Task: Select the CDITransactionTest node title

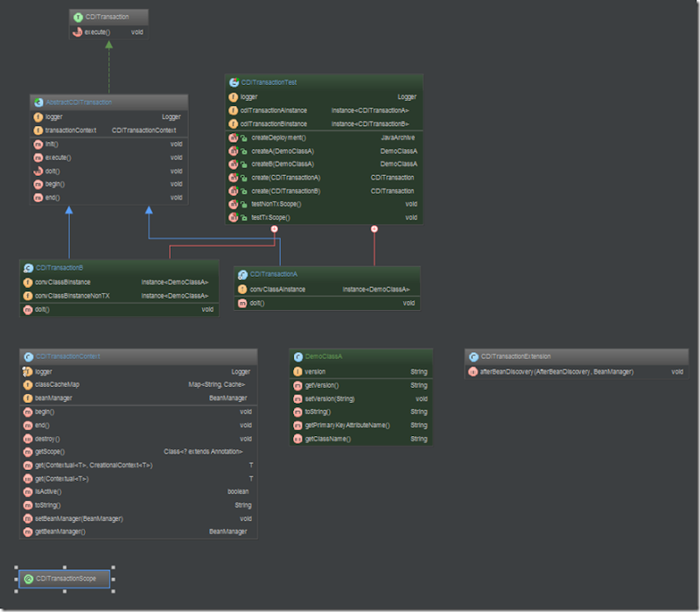Action: 269,82
